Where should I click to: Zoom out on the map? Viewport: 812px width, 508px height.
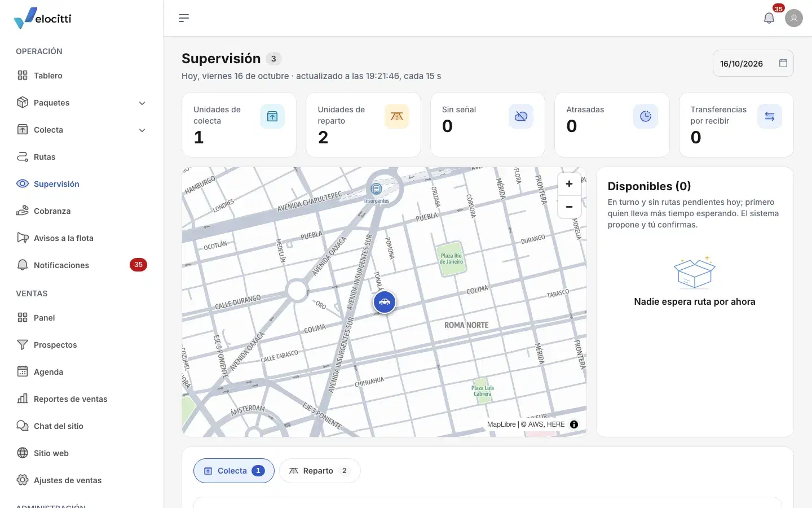pos(569,207)
